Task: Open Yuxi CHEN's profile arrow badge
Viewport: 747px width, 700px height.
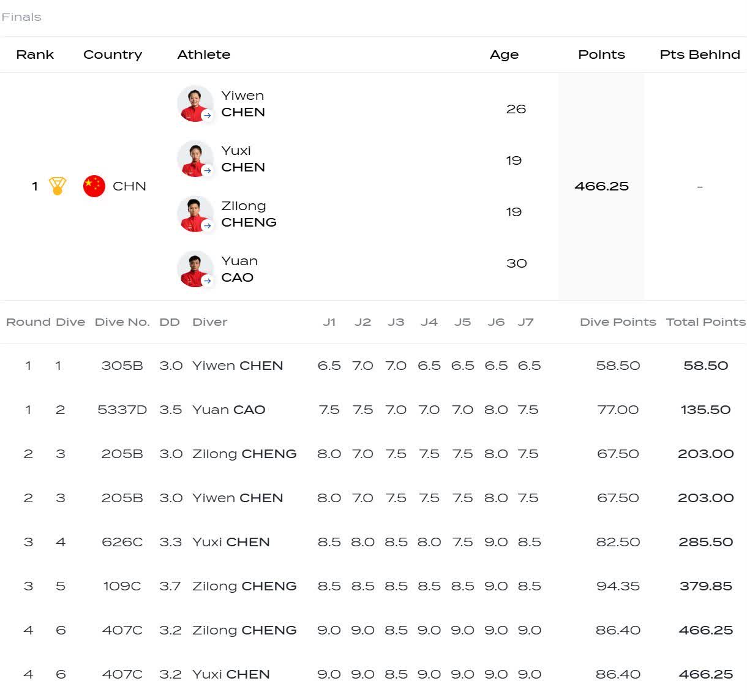Action: click(x=208, y=170)
